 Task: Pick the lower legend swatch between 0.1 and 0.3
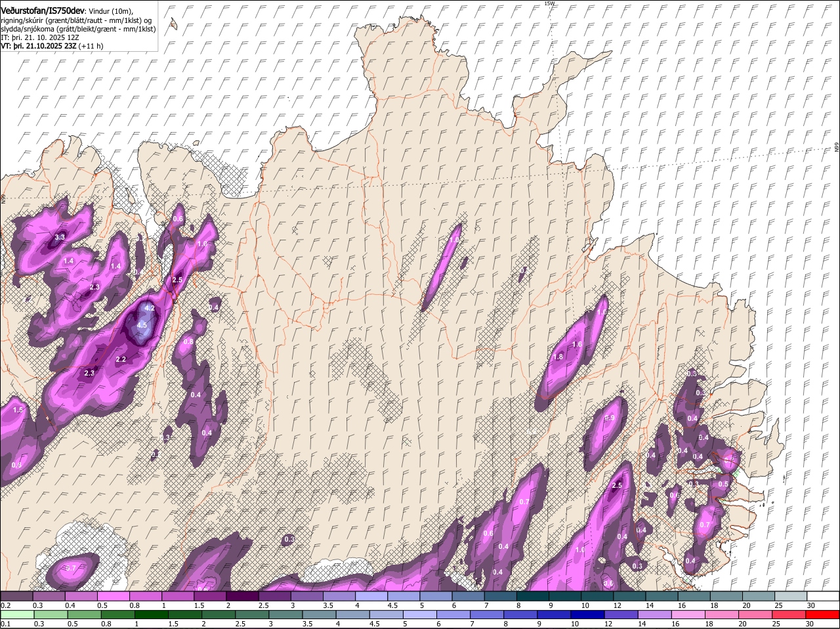(x=17, y=615)
